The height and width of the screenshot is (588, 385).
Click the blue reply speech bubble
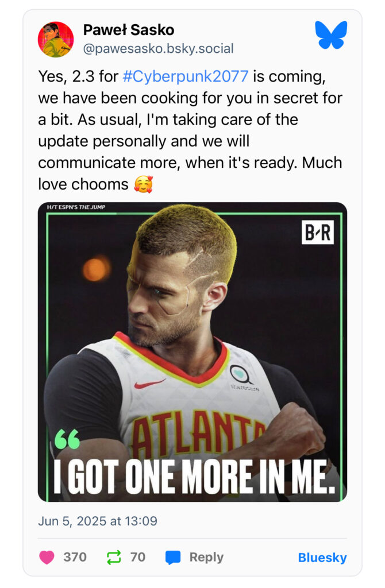click(x=173, y=558)
